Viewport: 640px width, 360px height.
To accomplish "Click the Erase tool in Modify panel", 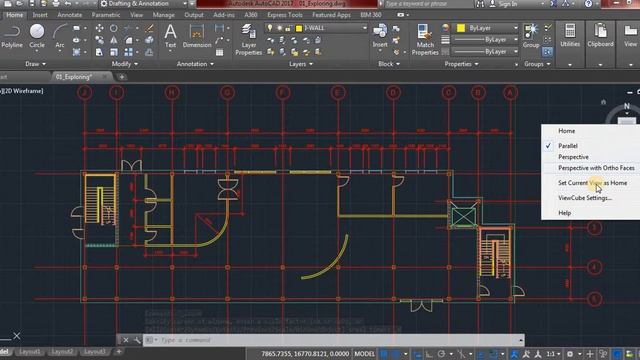I will pyautogui.click(x=149, y=28).
